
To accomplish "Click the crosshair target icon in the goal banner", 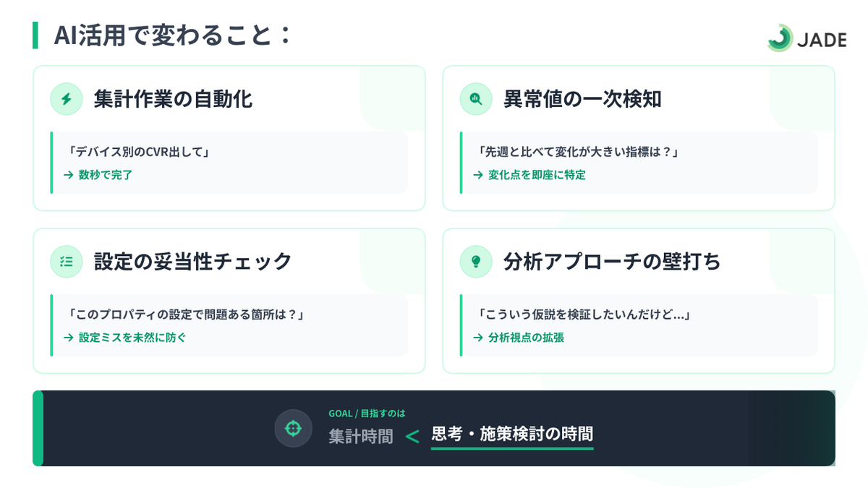I will [x=293, y=428].
